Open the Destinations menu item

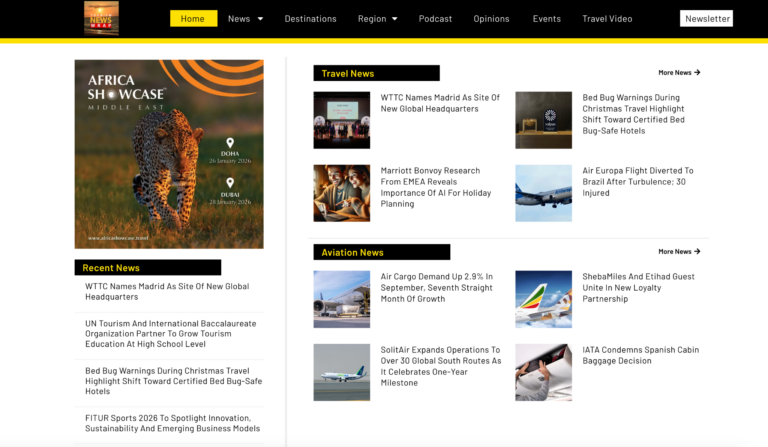click(311, 19)
